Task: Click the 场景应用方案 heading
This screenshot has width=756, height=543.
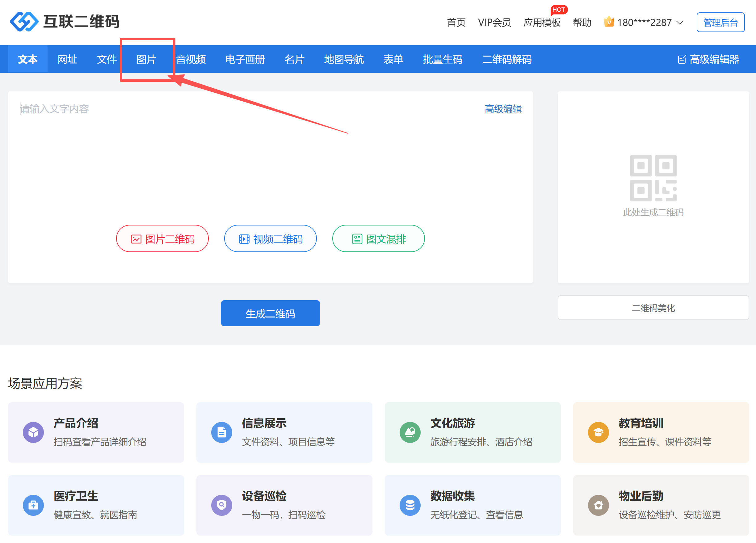Action: pyautogui.click(x=45, y=383)
